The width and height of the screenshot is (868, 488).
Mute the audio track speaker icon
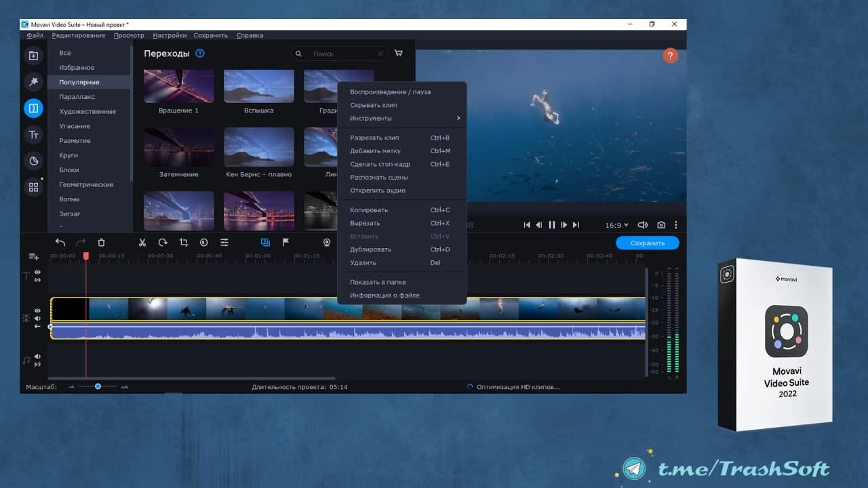[37, 357]
